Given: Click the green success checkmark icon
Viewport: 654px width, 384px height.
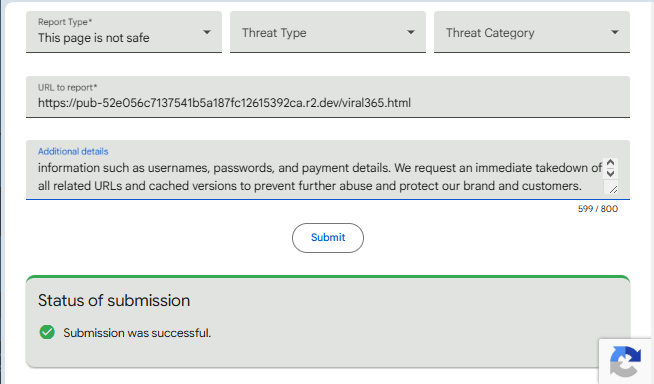Looking at the screenshot, I should click(47, 332).
